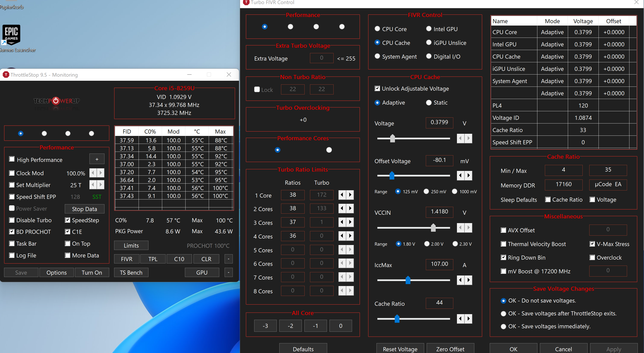Uncheck Unlock Adjustable Voltage
The height and width of the screenshot is (353, 644).
[377, 88]
